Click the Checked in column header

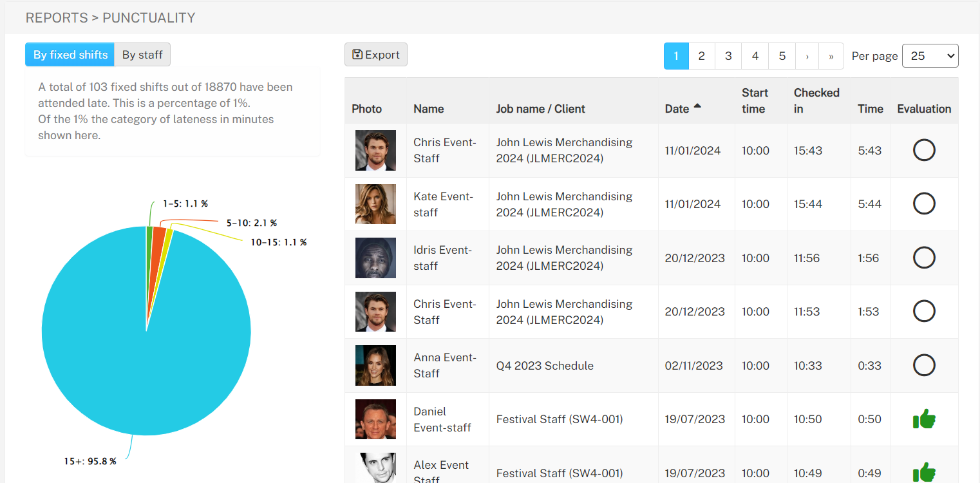click(x=816, y=101)
